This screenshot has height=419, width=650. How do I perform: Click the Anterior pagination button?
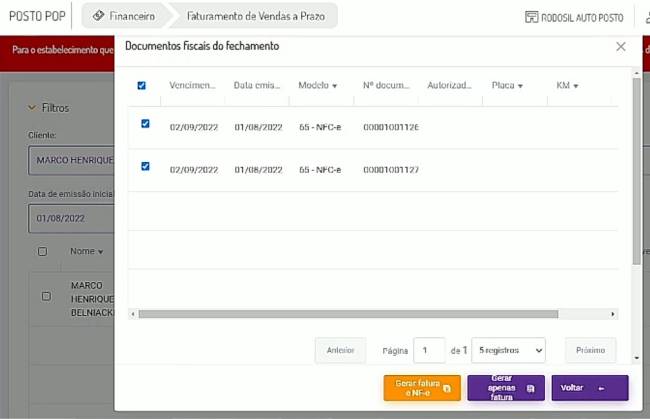(x=340, y=350)
